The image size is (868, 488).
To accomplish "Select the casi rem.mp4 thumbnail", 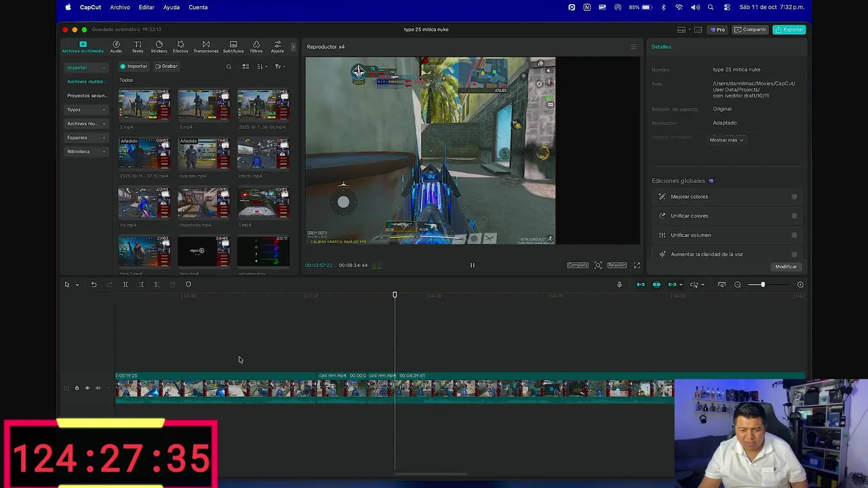I will point(203,155).
